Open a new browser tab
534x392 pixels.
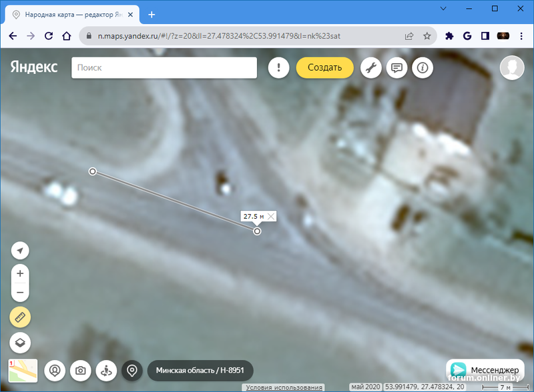coord(152,15)
